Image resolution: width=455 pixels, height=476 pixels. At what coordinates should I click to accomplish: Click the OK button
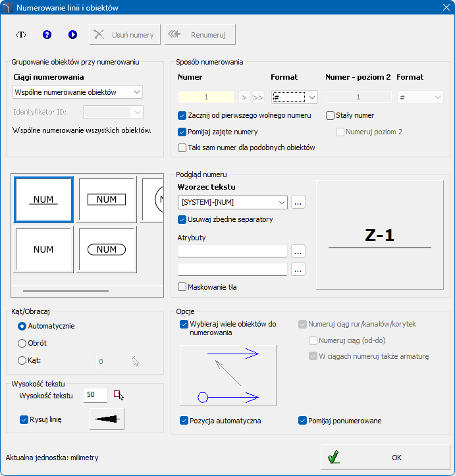[385, 457]
